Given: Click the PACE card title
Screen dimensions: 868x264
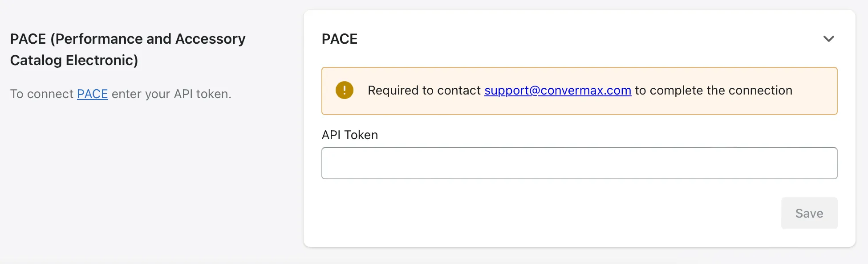Looking at the screenshot, I should [x=340, y=39].
